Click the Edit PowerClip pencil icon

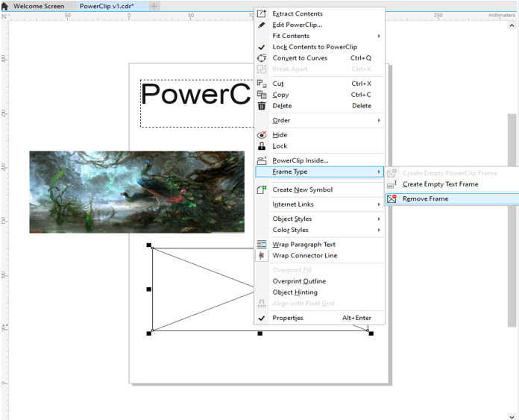tap(262, 25)
